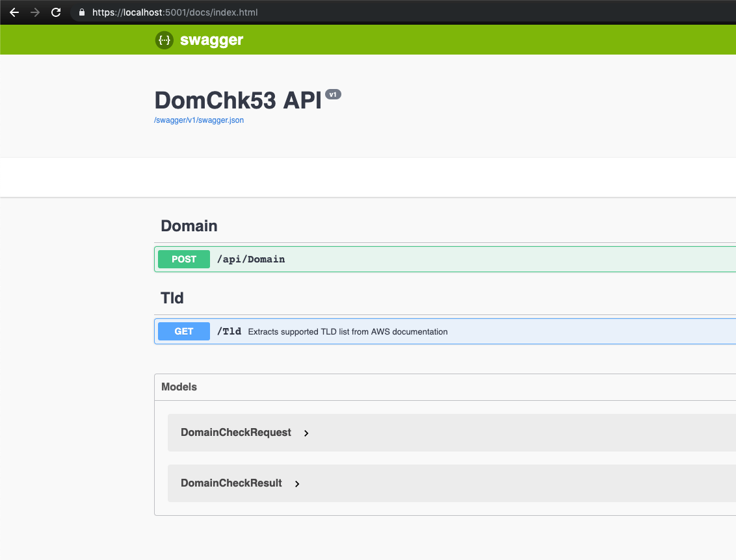736x560 pixels.
Task: Click the blue GET method badge
Action: tap(184, 331)
